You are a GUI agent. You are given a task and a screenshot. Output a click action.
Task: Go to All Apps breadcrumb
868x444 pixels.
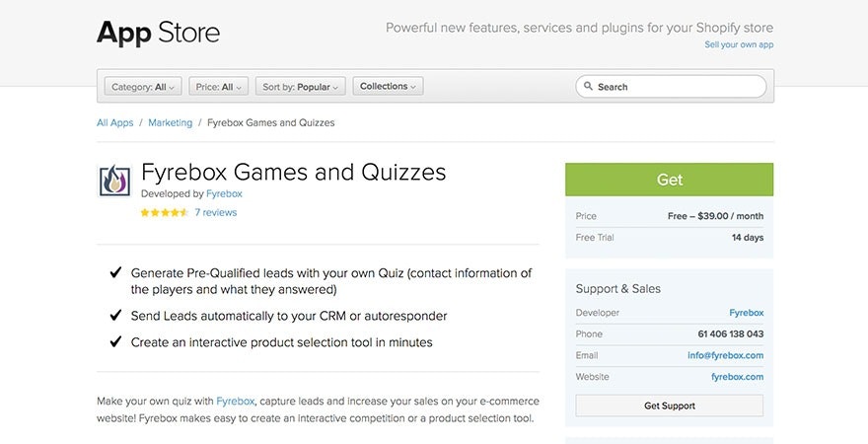pos(114,123)
